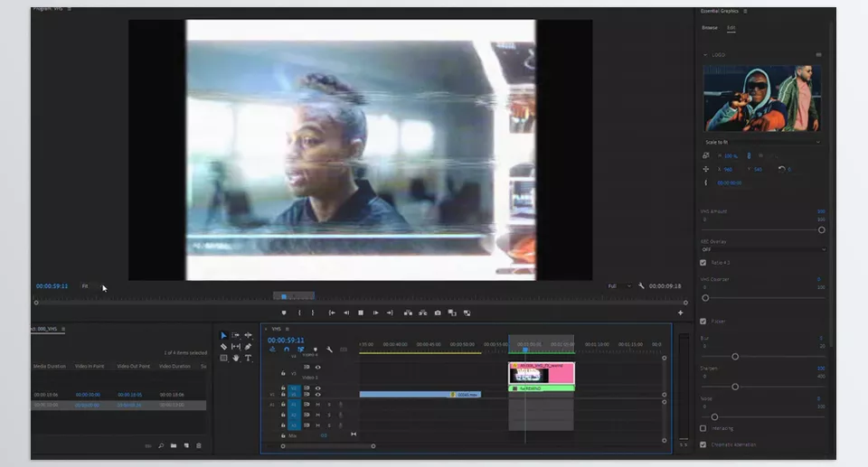Viewport: 868px width, 467px height.
Task: Select the Rectangle tool
Action: pos(223,358)
